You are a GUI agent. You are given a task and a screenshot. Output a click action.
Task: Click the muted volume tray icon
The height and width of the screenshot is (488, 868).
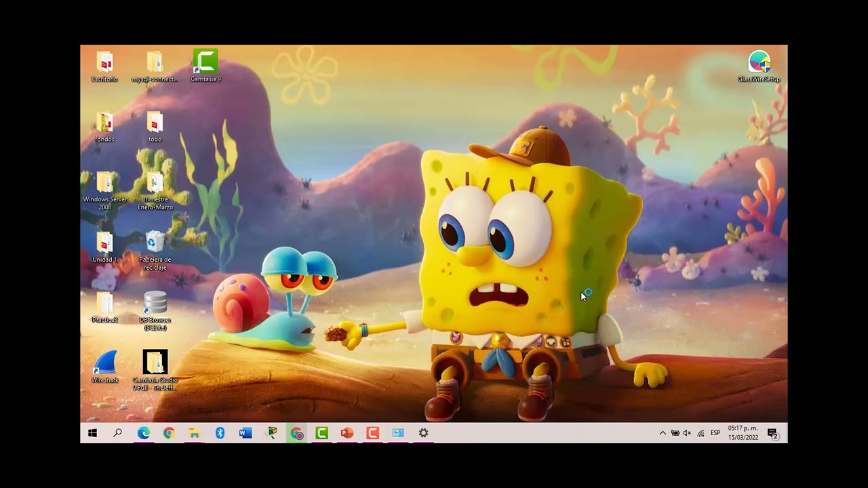click(687, 433)
